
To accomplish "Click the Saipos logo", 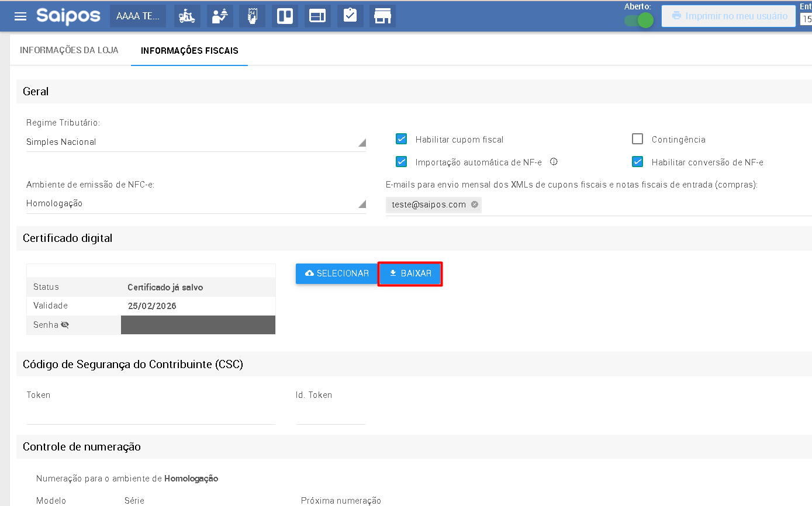I will click(x=68, y=16).
